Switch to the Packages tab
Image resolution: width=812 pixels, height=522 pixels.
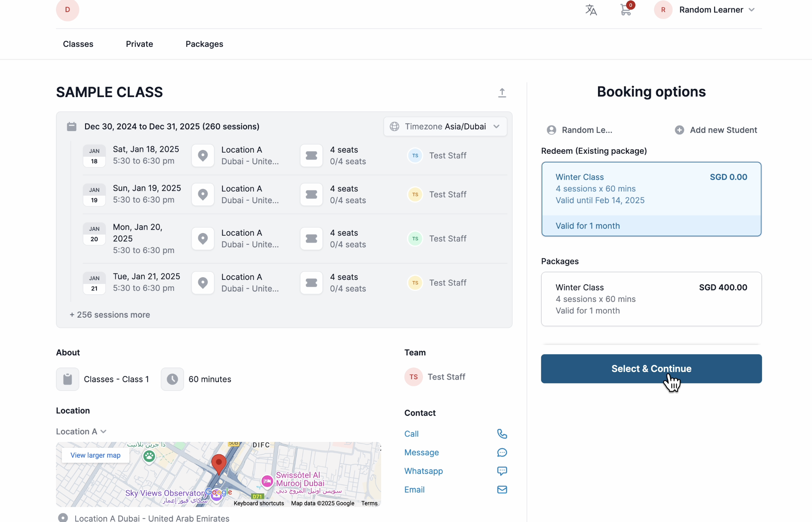point(204,44)
